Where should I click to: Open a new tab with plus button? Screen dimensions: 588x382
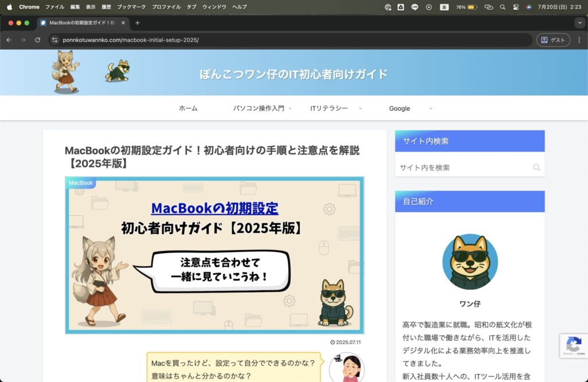(138, 23)
